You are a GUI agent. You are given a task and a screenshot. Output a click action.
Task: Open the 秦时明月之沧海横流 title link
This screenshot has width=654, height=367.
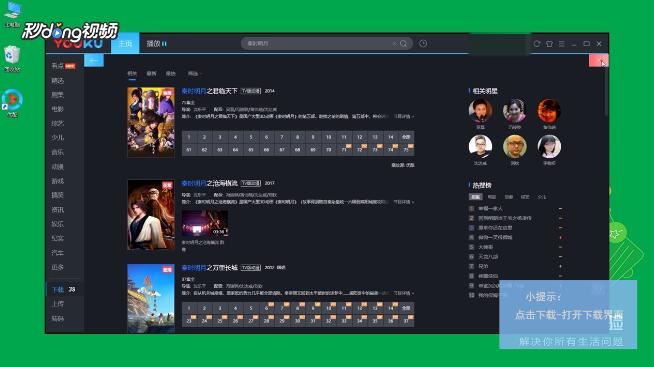(x=209, y=183)
